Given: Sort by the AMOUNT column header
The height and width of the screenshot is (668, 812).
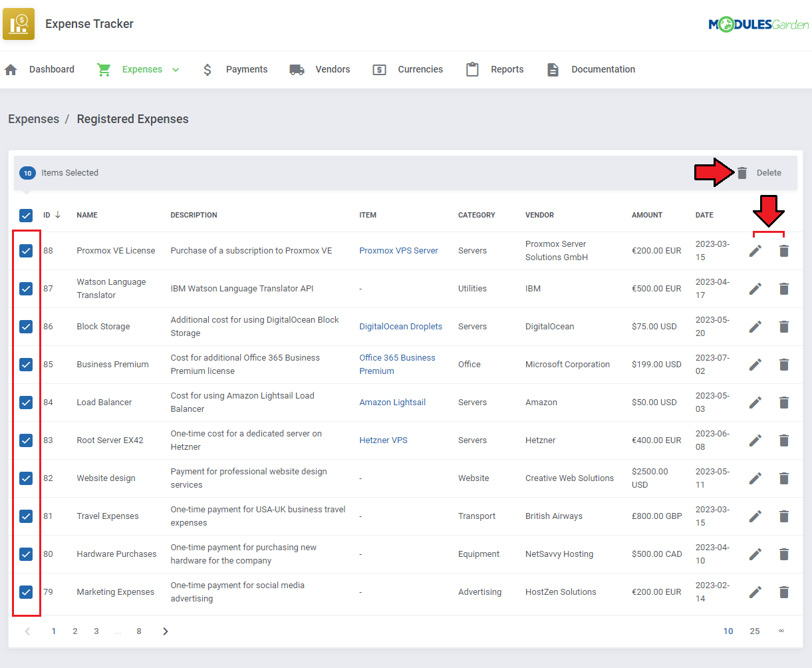Looking at the screenshot, I should [647, 215].
